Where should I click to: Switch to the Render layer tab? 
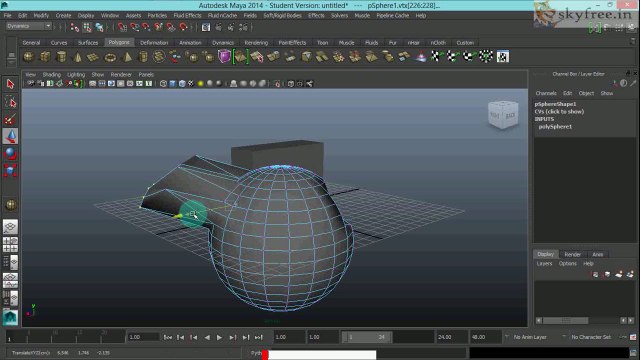coord(572,254)
